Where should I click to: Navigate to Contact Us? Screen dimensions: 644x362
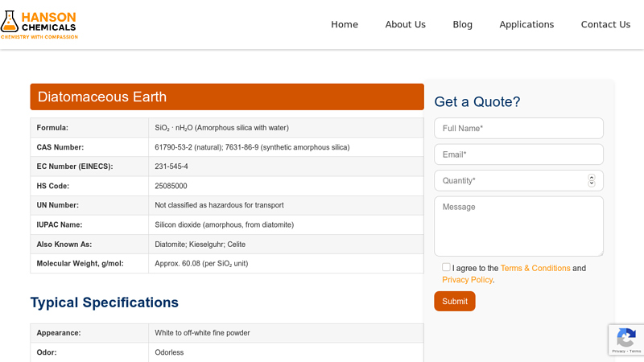tap(605, 24)
